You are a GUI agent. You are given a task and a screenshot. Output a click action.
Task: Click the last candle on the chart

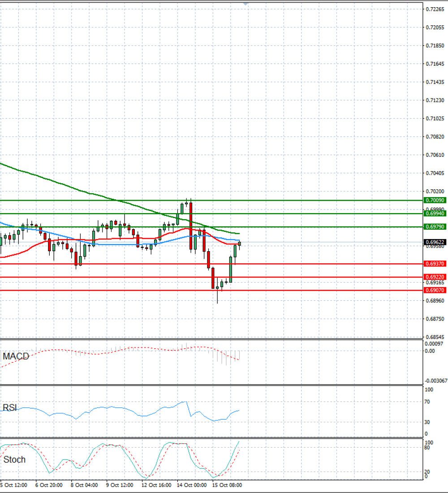coord(240,244)
